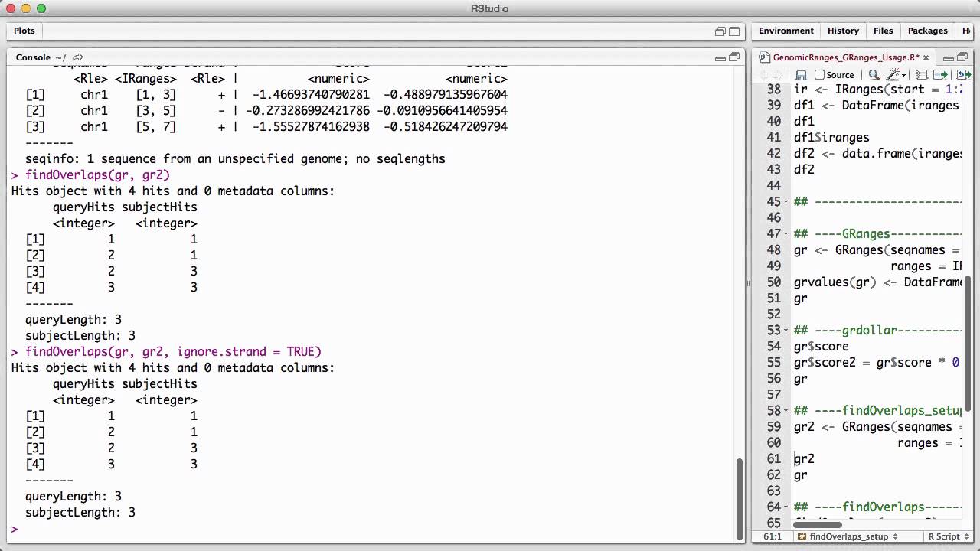Open the History tab
980x551 pixels.
[x=843, y=31]
